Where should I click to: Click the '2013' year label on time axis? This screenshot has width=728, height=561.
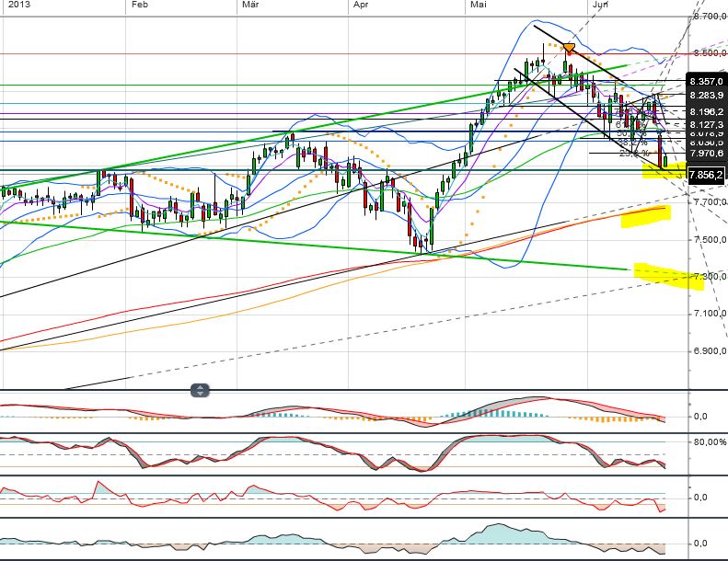pyautogui.click(x=19, y=5)
